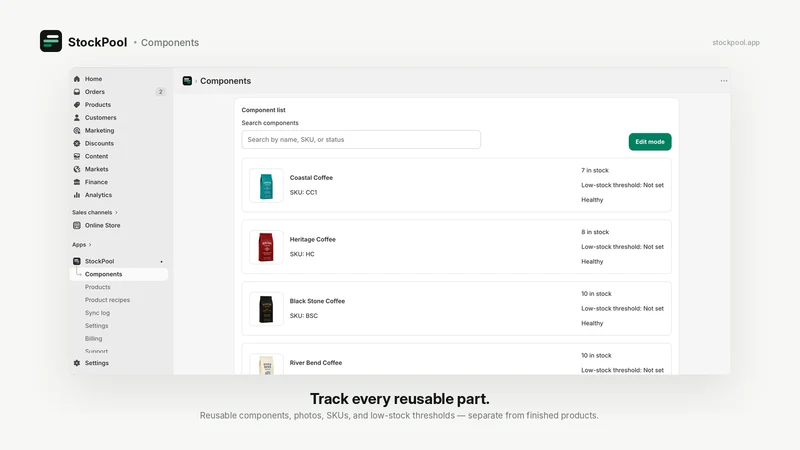This screenshot has height=450, width=800.
Task: Click the Marketing target icon
Action: [77, 131]
